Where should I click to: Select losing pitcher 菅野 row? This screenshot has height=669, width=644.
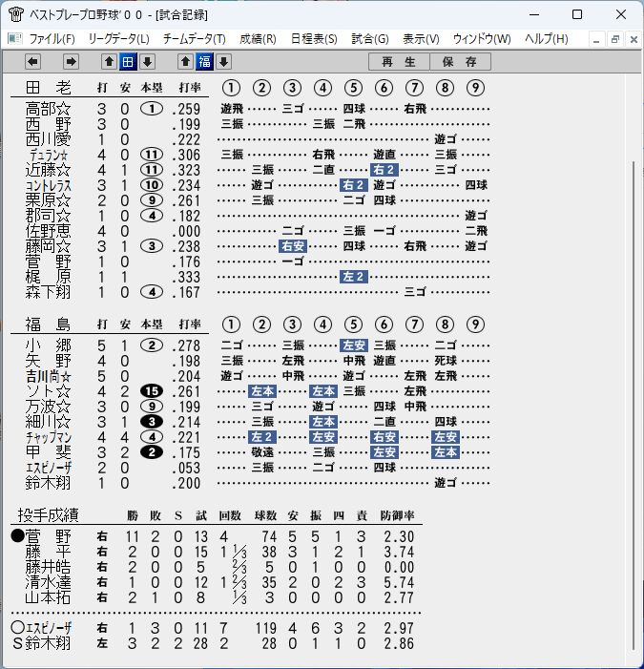click(214, 536)
